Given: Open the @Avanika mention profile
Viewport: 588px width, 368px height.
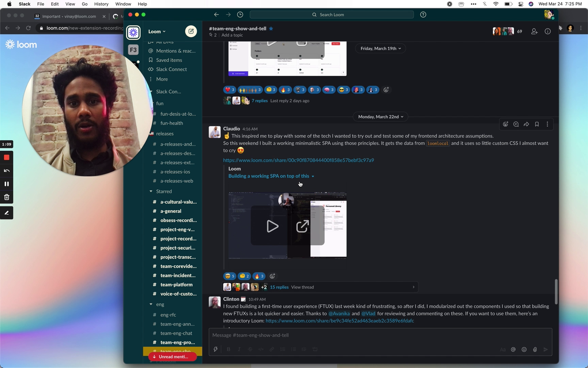Looking at the screenshot, I should tap(339, 314).
